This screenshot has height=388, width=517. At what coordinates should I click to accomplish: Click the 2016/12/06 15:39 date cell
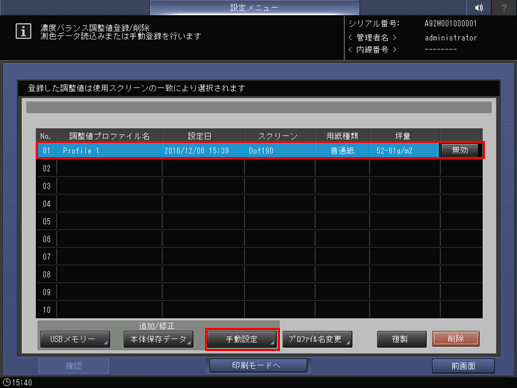click(203, 151)
